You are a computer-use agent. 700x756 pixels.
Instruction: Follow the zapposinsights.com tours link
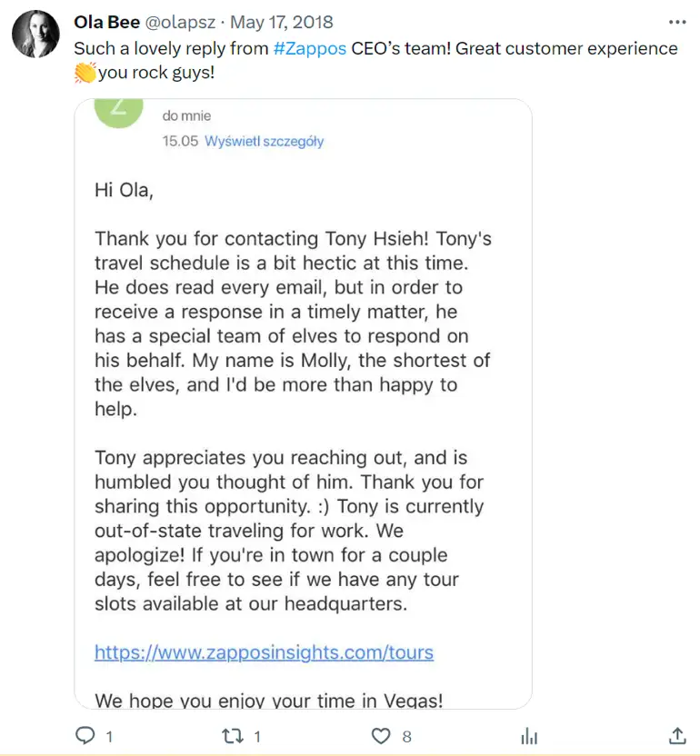pos(264,652)
